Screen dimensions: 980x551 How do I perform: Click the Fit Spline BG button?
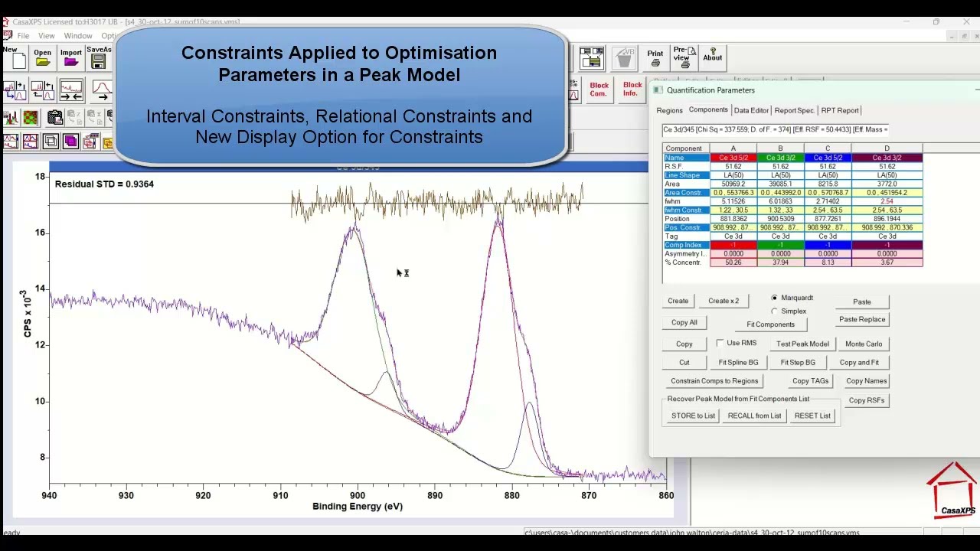tap(738, 362)
